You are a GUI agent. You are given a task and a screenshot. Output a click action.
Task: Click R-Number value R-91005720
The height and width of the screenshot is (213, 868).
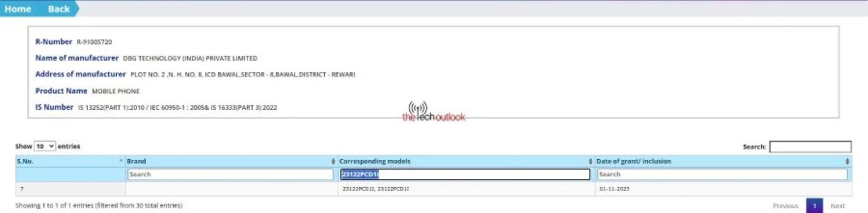[94, 42]
